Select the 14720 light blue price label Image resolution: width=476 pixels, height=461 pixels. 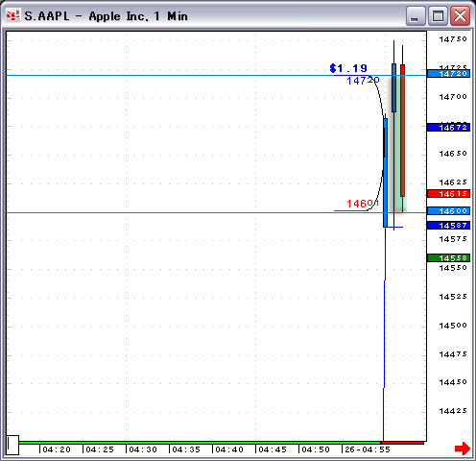coord(448,74)
